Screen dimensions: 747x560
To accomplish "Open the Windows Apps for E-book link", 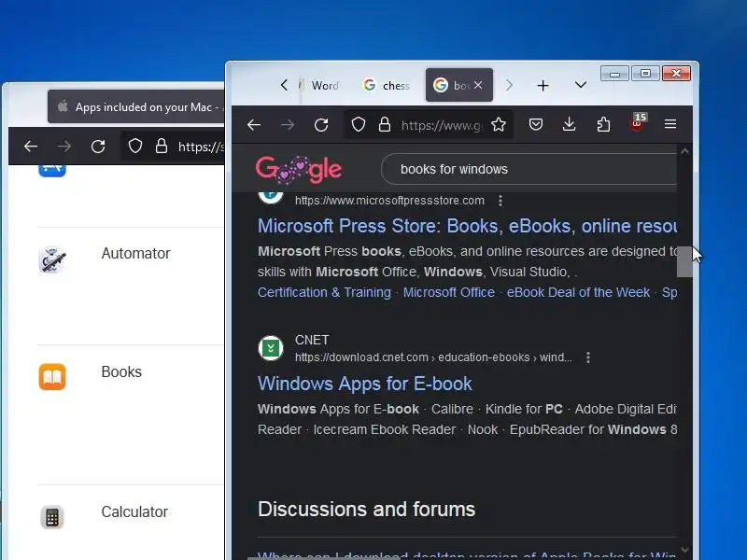I will (x=365, y=384).
